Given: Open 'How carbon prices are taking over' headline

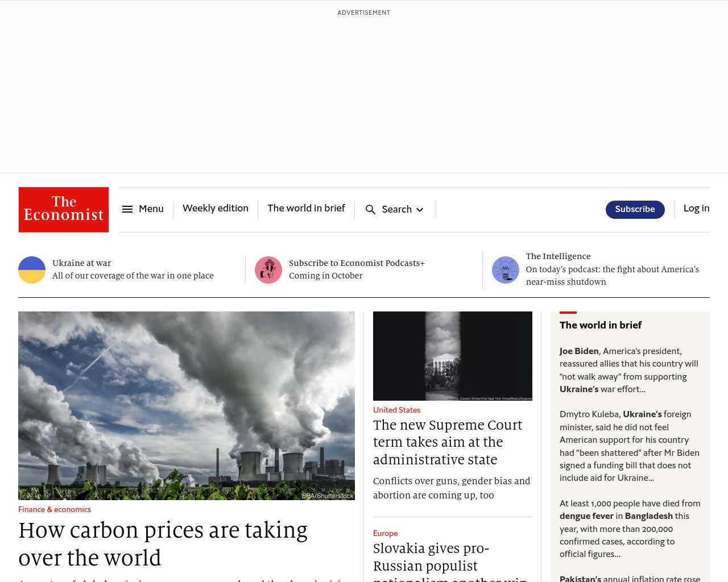Looking at the screenshot, I should click(163, 544).
